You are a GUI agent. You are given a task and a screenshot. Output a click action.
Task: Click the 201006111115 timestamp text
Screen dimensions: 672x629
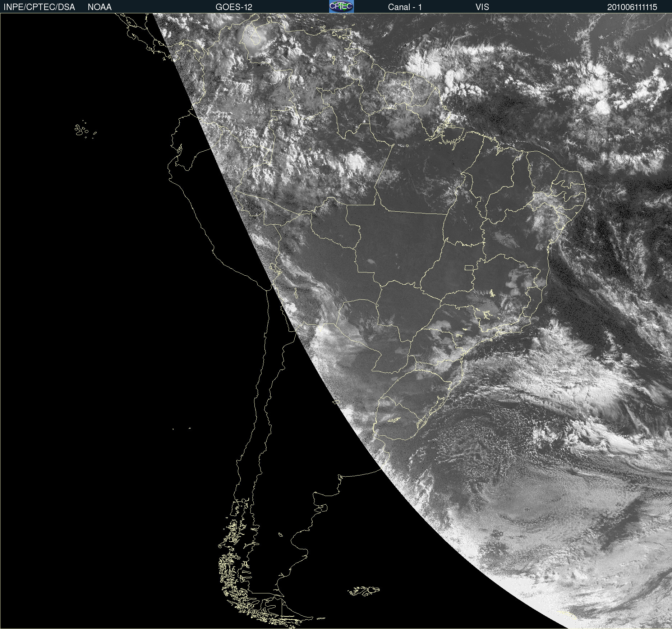(x=632, y=7)
